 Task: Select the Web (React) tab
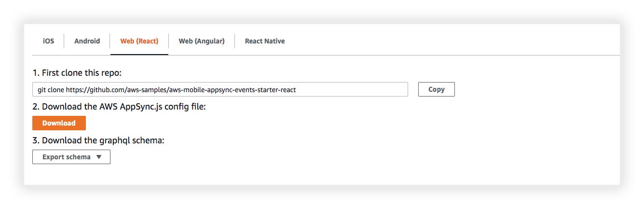click(x=139, y=41)
